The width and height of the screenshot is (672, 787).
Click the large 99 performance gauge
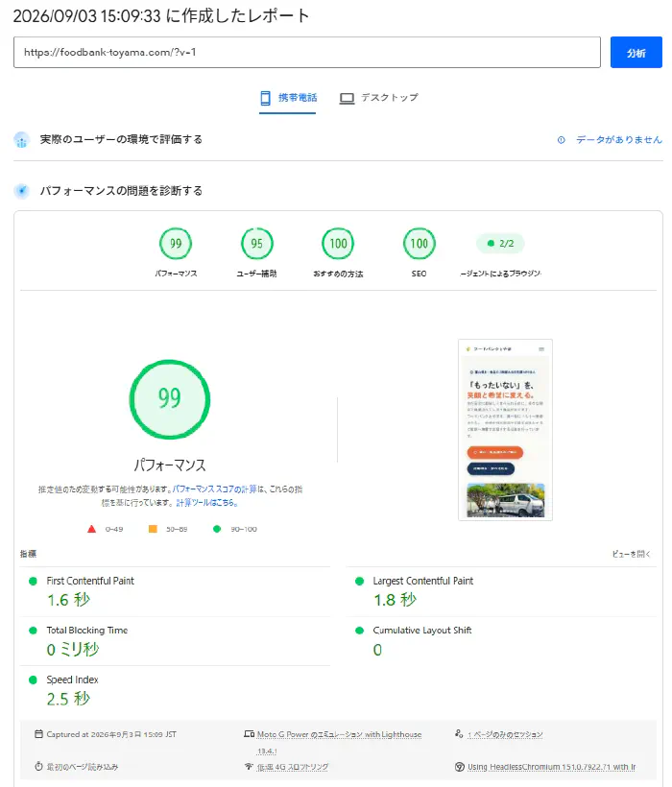[x=170, y=399]
